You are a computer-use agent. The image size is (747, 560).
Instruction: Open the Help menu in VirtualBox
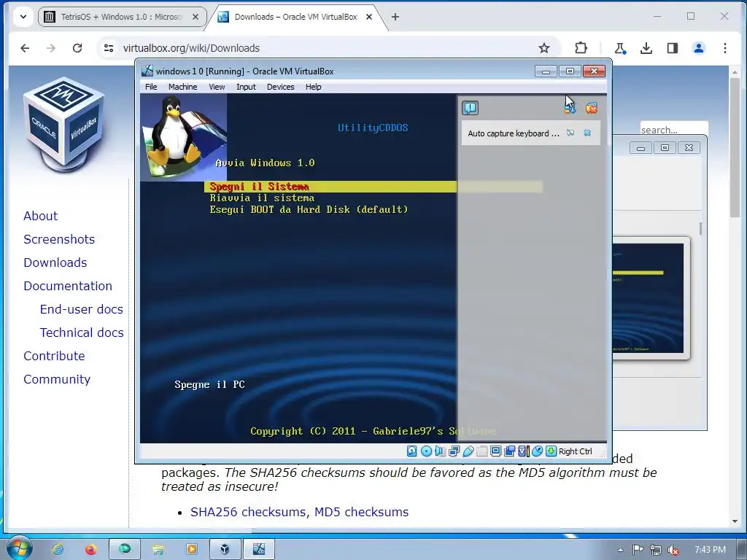tap(314, 87)
